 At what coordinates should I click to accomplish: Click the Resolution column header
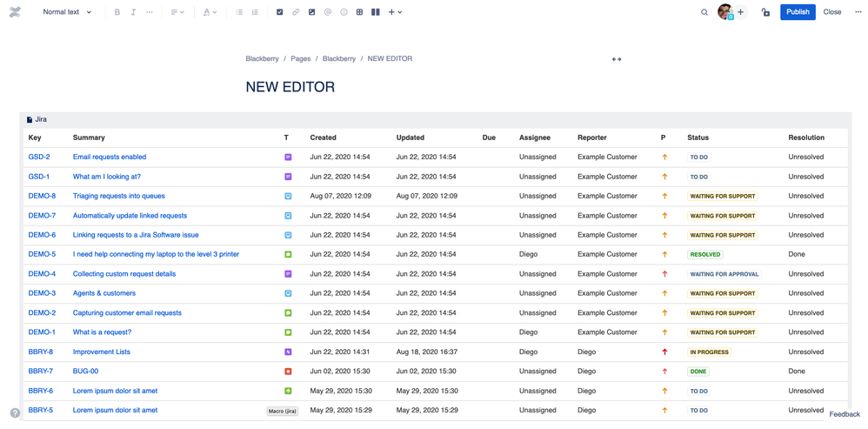(806, 137)
